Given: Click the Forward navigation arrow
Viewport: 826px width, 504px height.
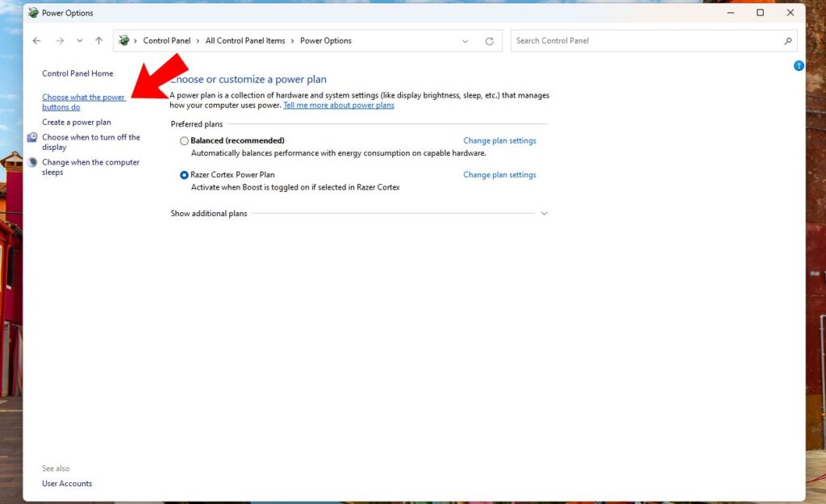Looking at the screenshot, I should 60,40.
